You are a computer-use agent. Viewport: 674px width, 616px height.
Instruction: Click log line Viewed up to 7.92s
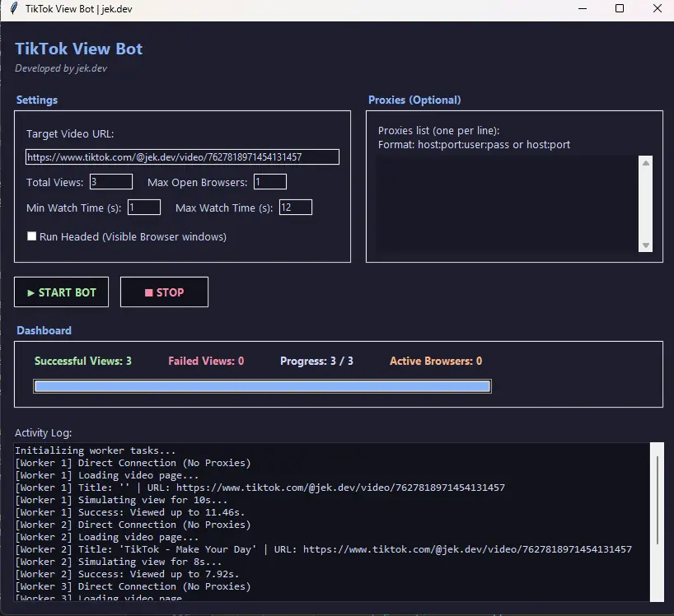click(x=127, y=574)
